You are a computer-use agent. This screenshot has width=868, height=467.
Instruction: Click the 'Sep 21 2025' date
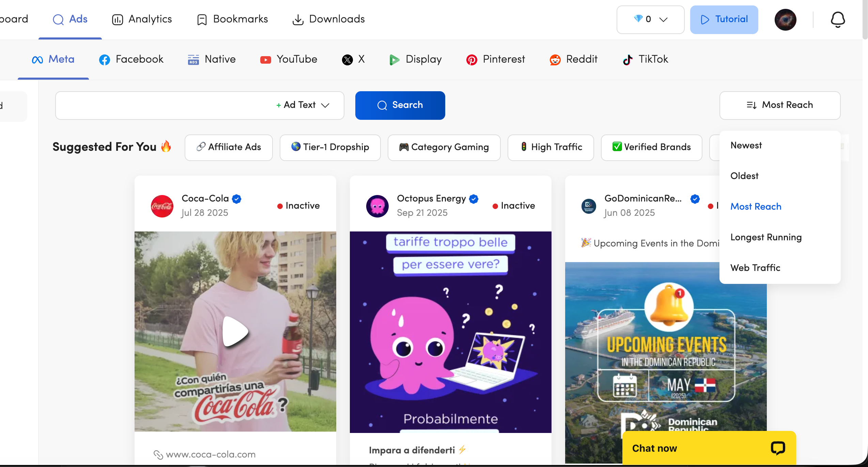[422, 213]
